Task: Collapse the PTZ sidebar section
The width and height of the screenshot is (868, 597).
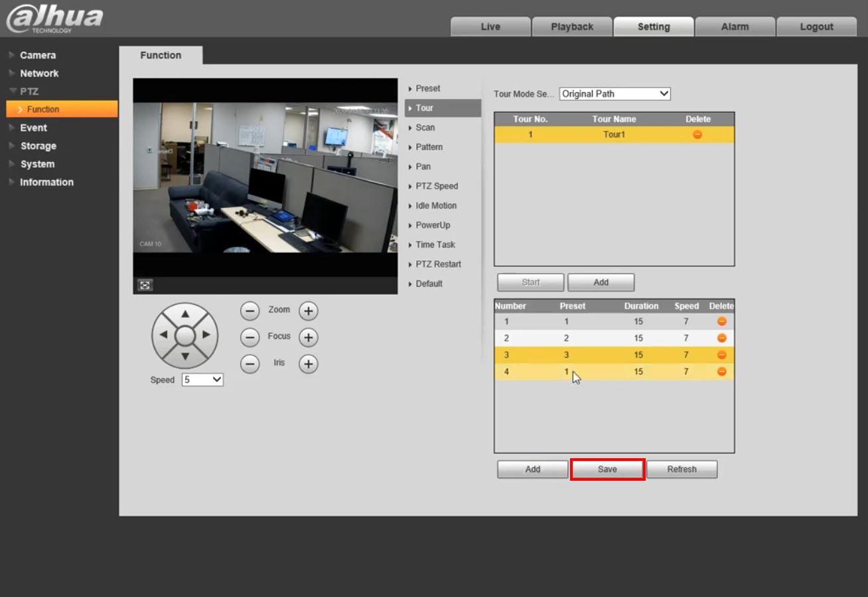Action: point(29,91)
